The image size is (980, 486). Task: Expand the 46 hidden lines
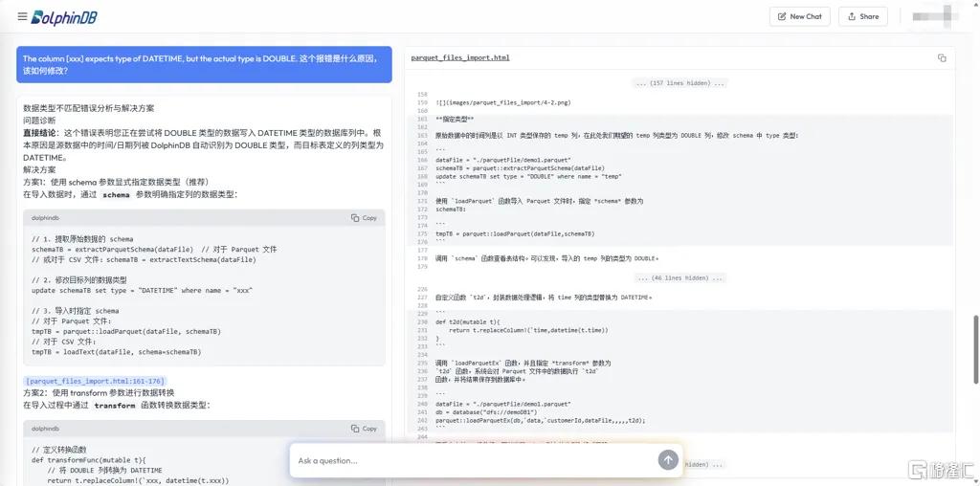(x=679, y=278)
